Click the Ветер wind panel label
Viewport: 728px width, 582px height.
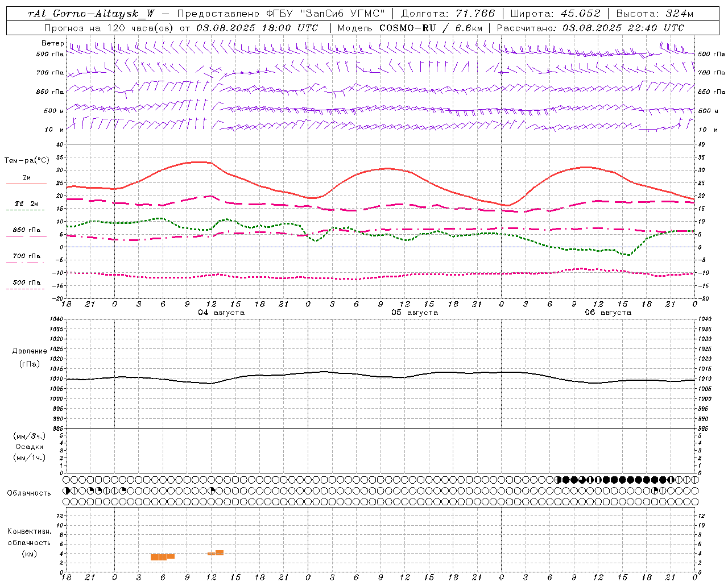point(53,43)
